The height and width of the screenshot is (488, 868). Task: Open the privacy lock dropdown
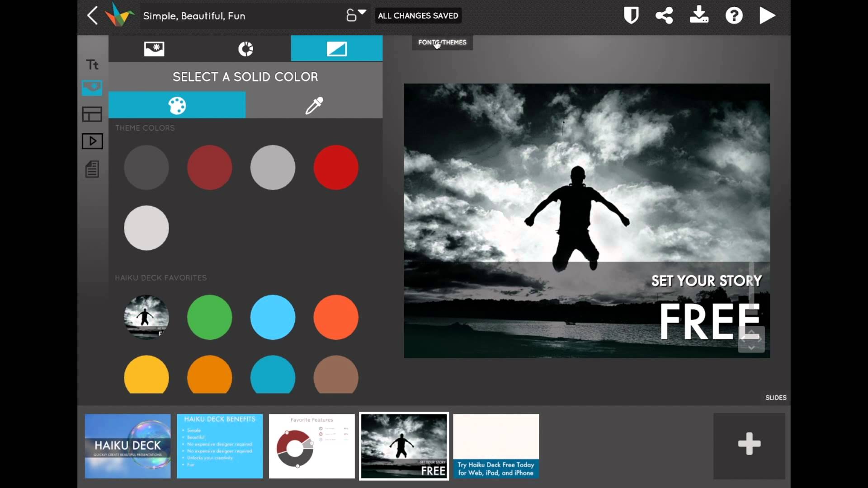(x=356, y=15)
